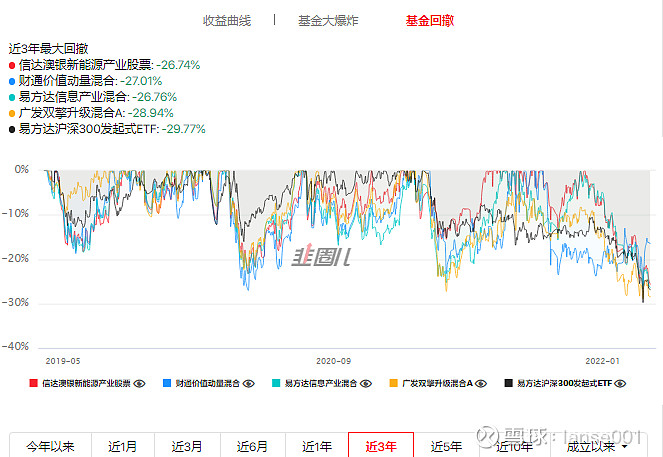Open the 成立以来 dropdown arrow

pyautogui.click(x=625, y=446)
